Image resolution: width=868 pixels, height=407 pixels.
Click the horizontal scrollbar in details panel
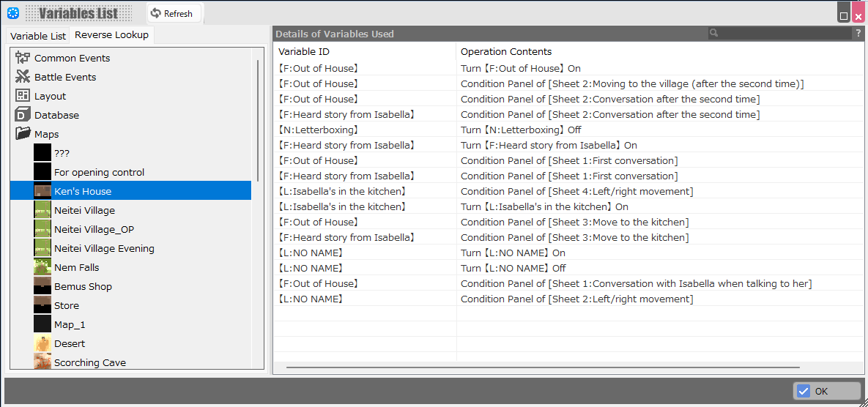coord(542,367)
